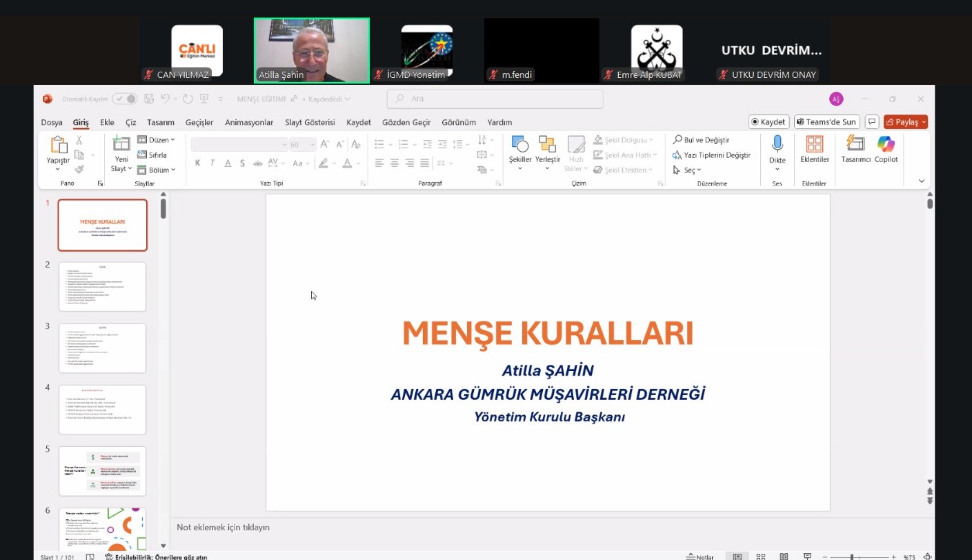
Task: Adjust the zoom slider in status bar
Action: [853, 557]
